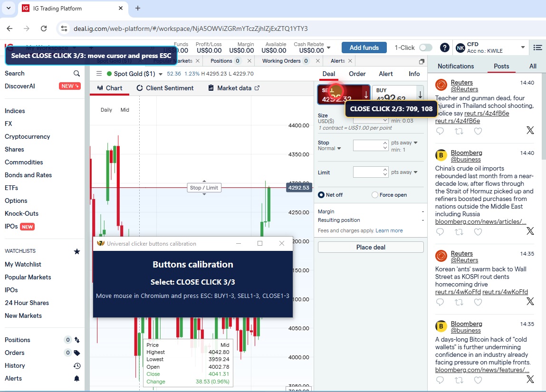This screenshot has height=392, width=546.
Task: Open help with the question mark icon
Action: point(444,48)
